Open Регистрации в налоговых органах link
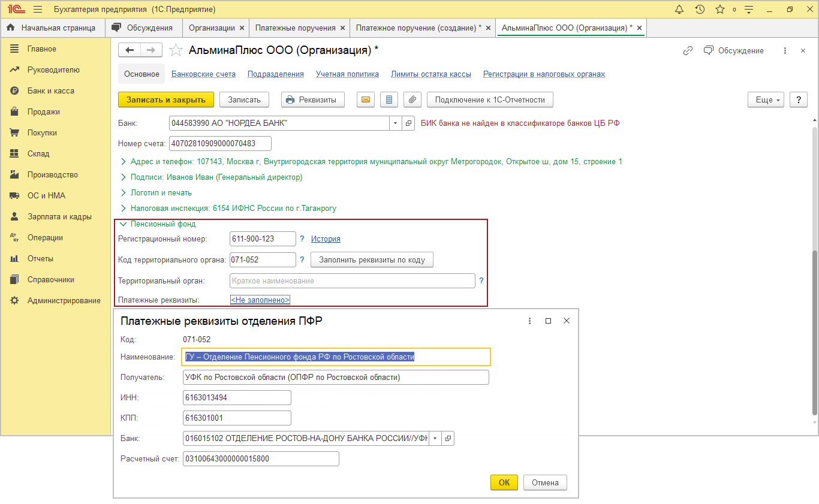Screen dimensions: 819x504 coord(544,74)
